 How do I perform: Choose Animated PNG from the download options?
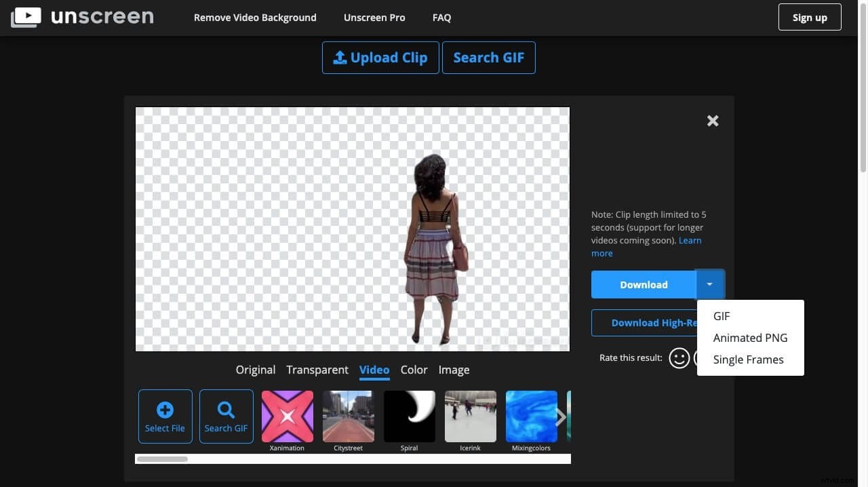[x=750, y=337]
